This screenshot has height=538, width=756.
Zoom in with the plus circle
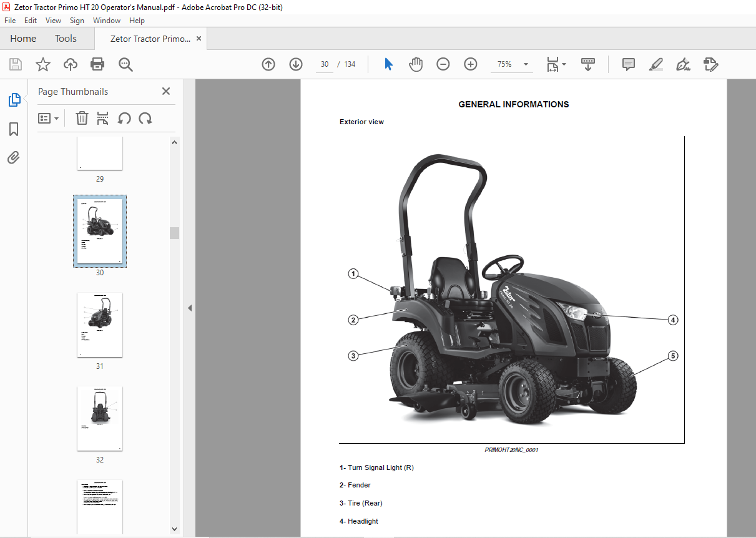tap(471, 64)
